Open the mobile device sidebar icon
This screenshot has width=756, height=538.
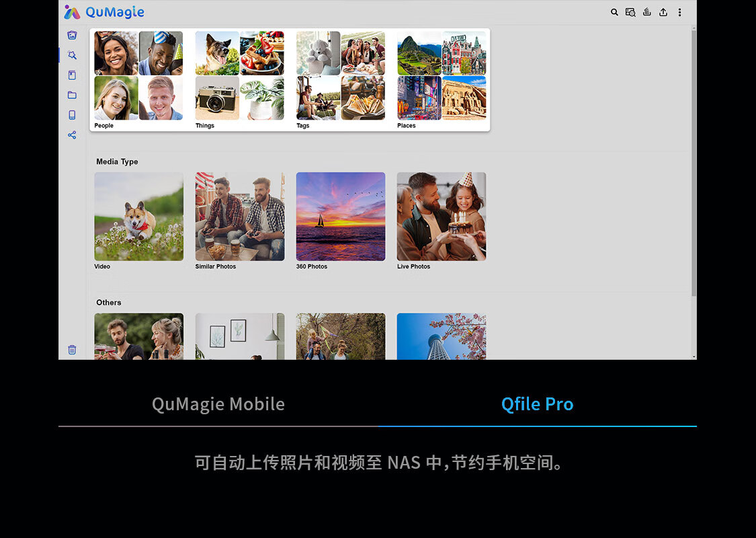coord(72,115)
